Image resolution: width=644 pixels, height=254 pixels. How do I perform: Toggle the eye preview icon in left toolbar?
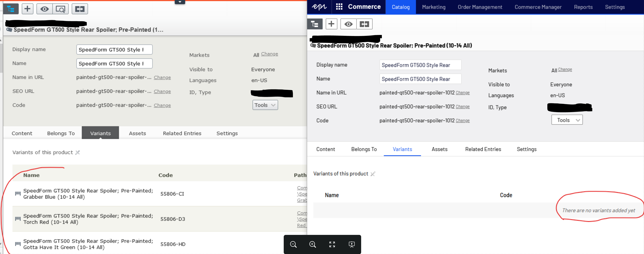[x=45, y=9]
